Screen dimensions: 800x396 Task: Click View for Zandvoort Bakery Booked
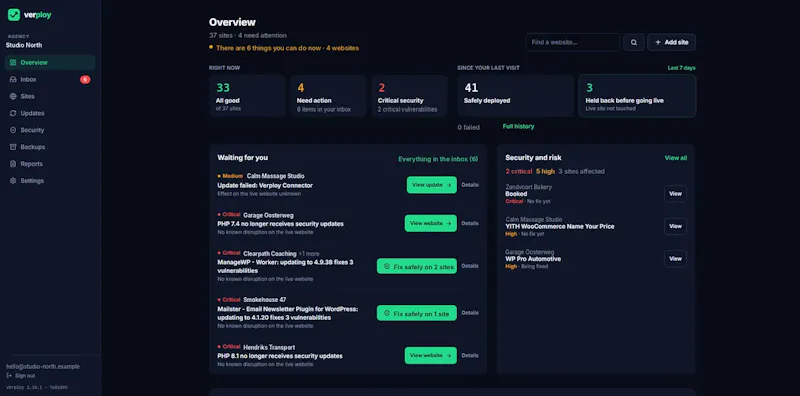click(x=676, y=194)
